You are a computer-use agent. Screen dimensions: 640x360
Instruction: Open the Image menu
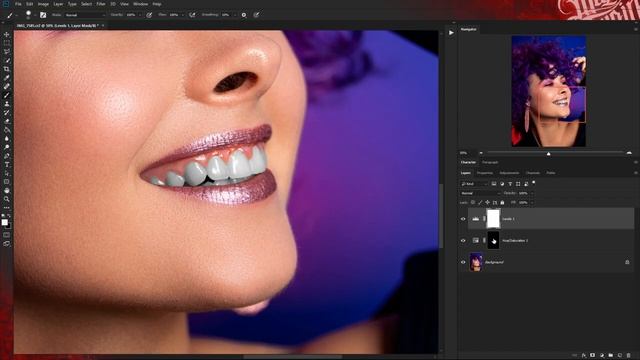(x=43, y=4)
